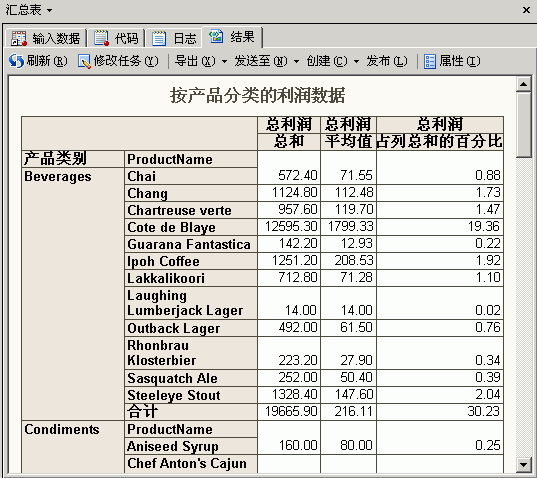Select the Chai product row label
Image resolution: width=537 pixels, height=478 pixels.
coord(191,176)
